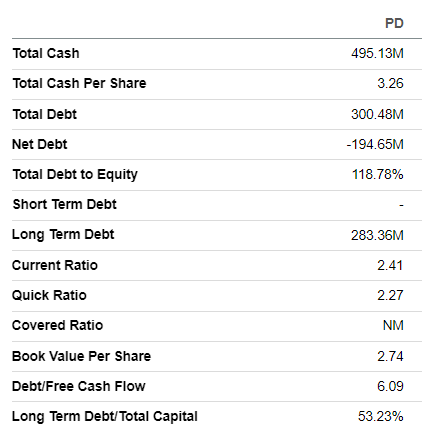This screenshot has height=433, width=422.
Task: Click the value 6.09
Action: point(390,386)
